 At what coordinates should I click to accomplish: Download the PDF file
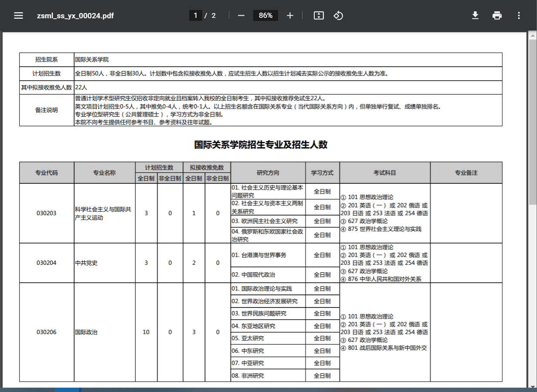click(x=475, y=16)
